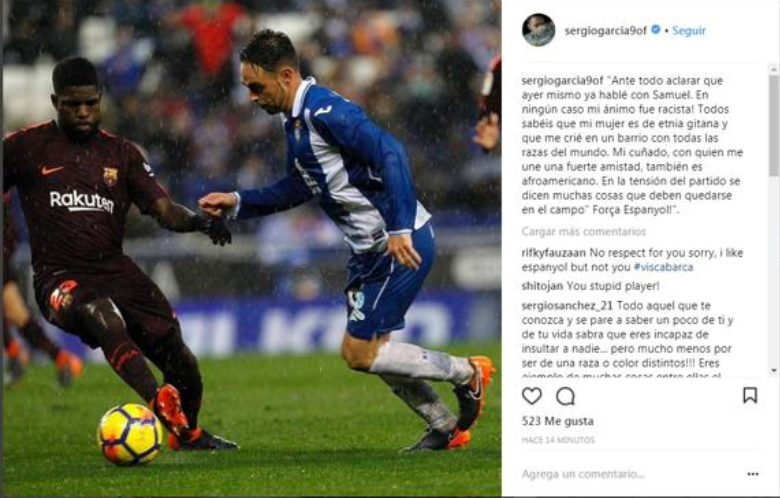
Task: Like the post with the heart icon
Action: (x=532, y=396)
